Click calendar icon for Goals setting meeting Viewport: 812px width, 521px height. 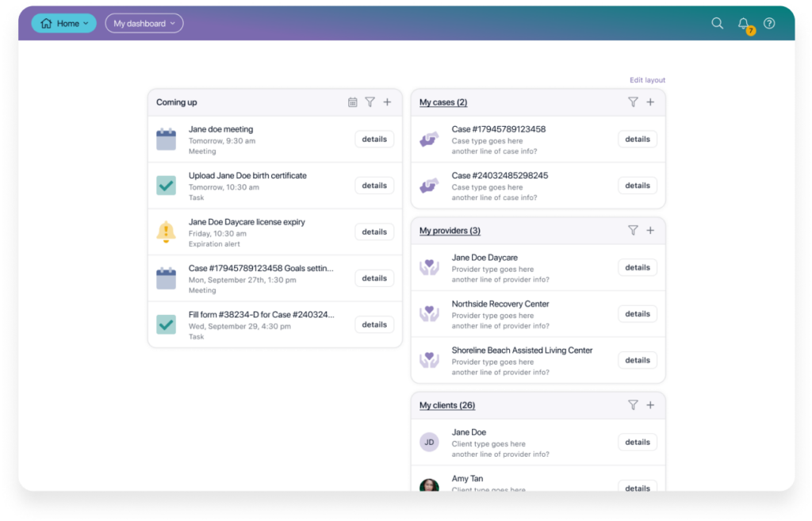pyautogui.click(x=167, y=278)
